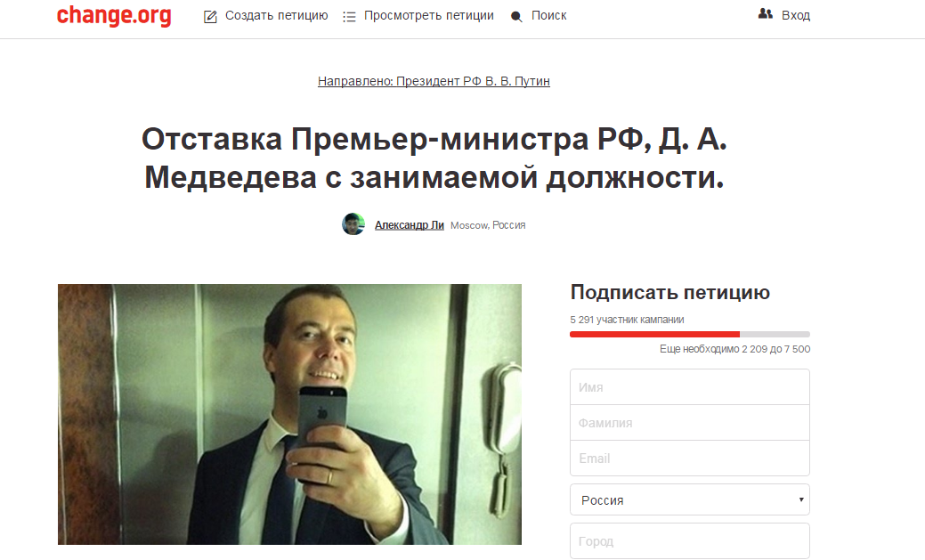The image size is (925, 560).
Task: Expand the Россия country dropdown
Action: pyautogui.click(x=690, y=499)
